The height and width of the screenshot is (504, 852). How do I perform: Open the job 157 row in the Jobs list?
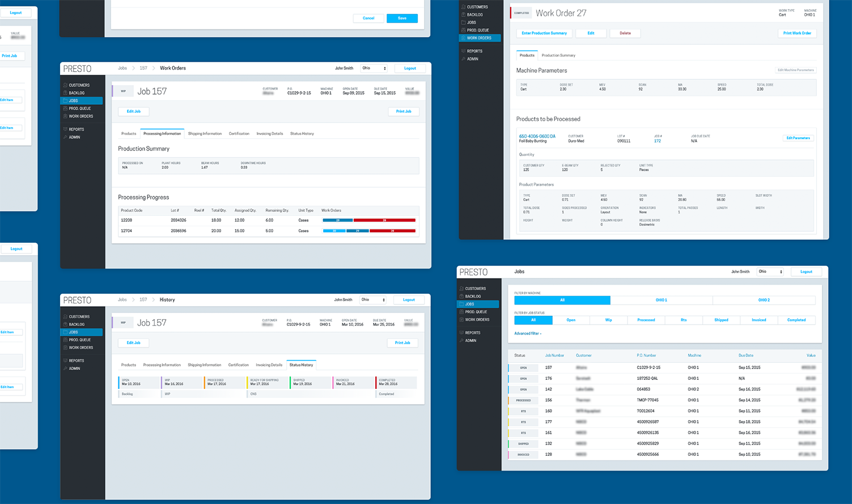[x=664, y=368]
